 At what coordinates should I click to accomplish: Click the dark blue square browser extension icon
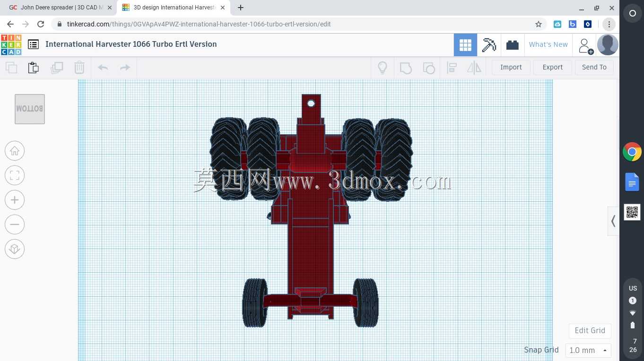coord(588,24)
